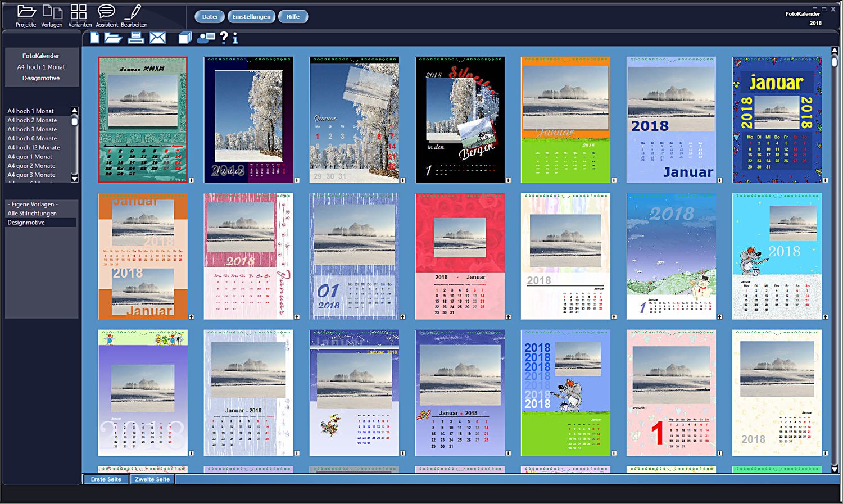
Task: Select the pink template with red number 1
Action: click(671, 393)
